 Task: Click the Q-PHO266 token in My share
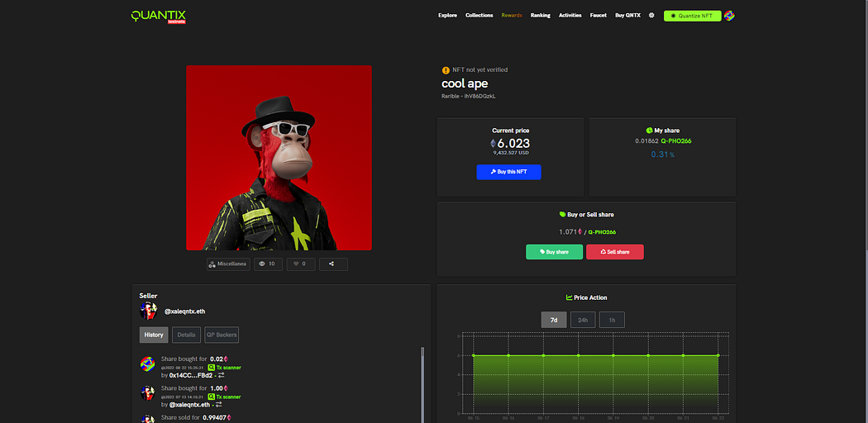[676, 141]
